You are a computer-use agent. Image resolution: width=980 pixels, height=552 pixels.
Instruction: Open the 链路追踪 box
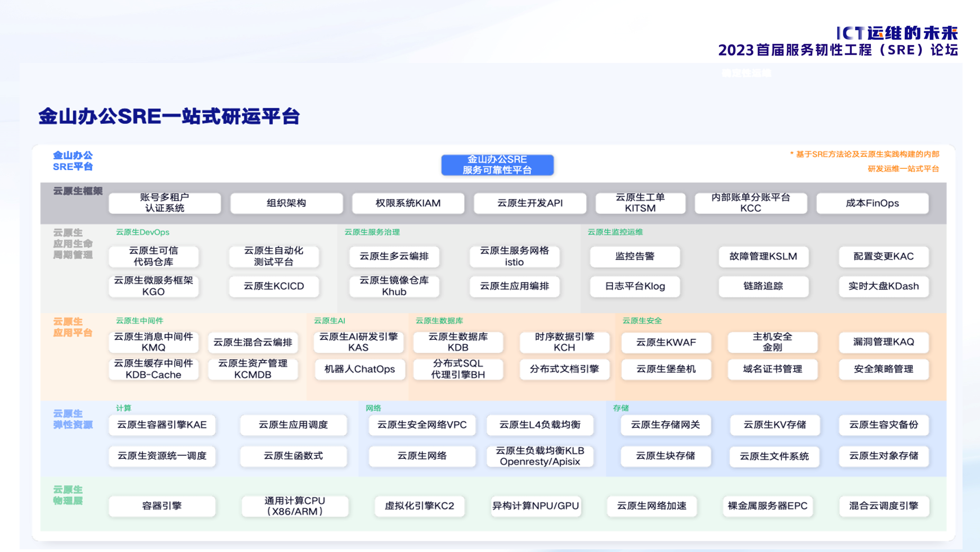tap(763, 286)
